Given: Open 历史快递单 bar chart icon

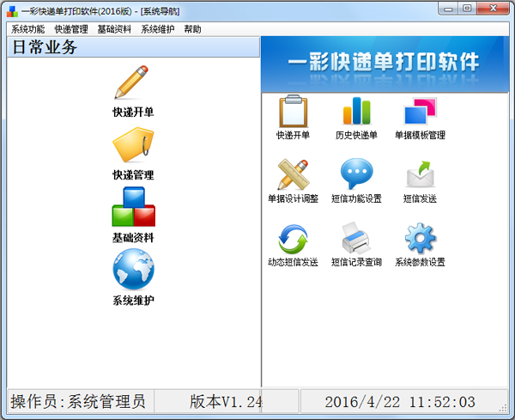Looking at the screenshot, I should [356, 111].
